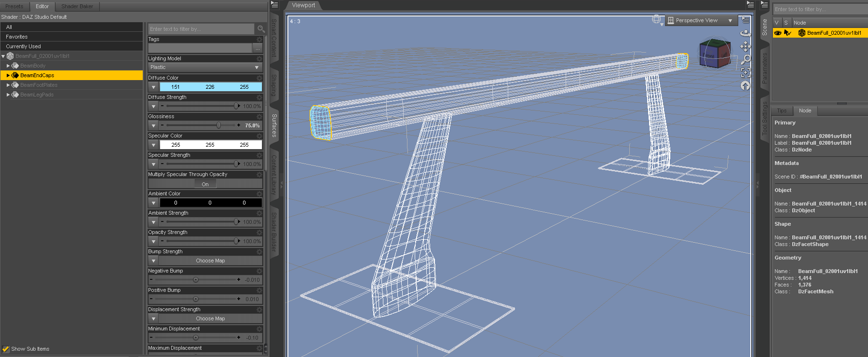Click the Glossiness slider handle
Viewport: 868px width, 357px height.
[219, 125]
